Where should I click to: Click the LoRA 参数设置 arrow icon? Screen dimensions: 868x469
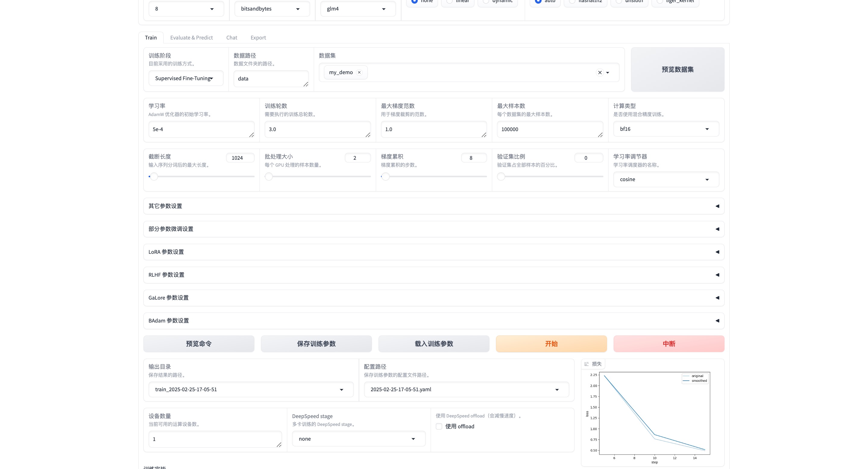click(x=717, y=252)
